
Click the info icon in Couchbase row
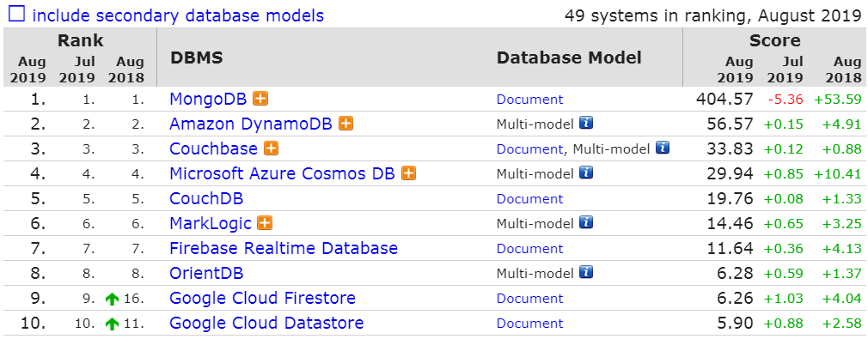(x=663, y=148)
